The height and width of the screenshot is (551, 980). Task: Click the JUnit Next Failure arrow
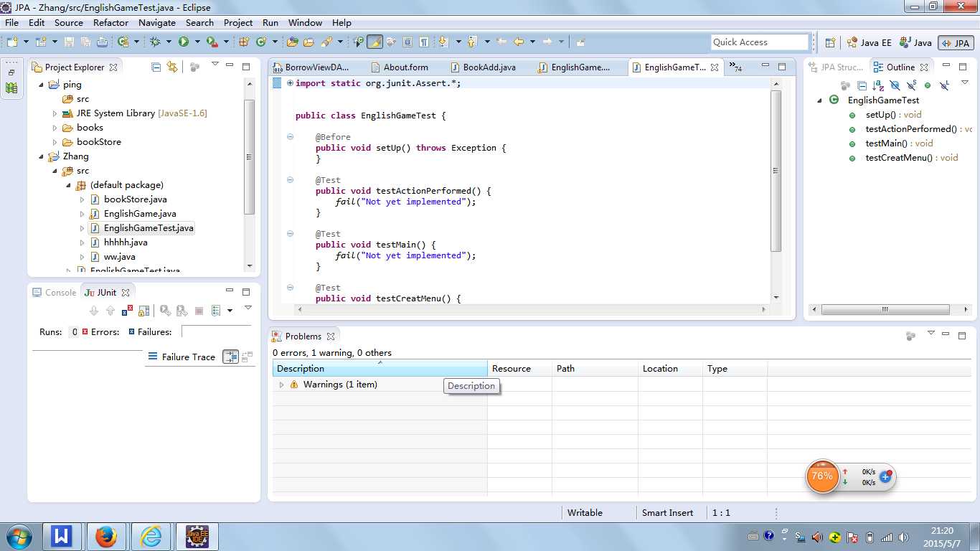tap(94, 311)
